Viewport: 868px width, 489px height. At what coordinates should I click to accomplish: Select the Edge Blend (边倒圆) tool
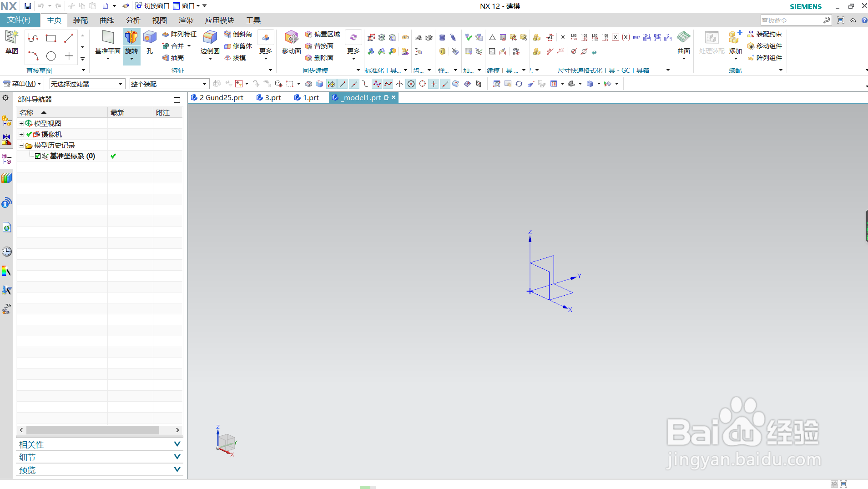point(210,42)
